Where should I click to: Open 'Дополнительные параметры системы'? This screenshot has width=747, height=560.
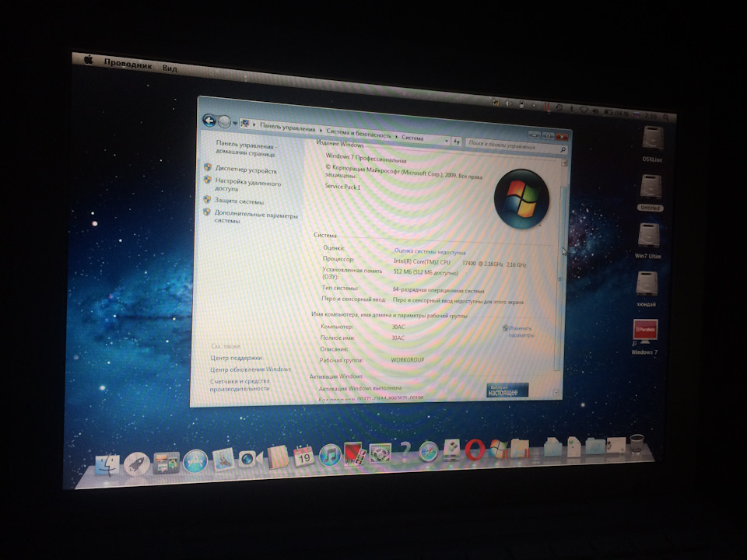point(256,217)
